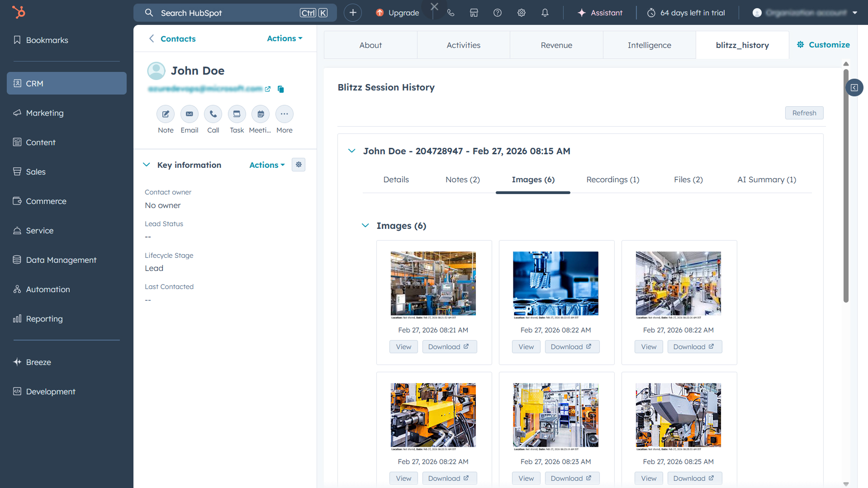The height and width of the screenshot is (488, 868).
Task: Open the account dropdown menu
Action: pos(805,13)
